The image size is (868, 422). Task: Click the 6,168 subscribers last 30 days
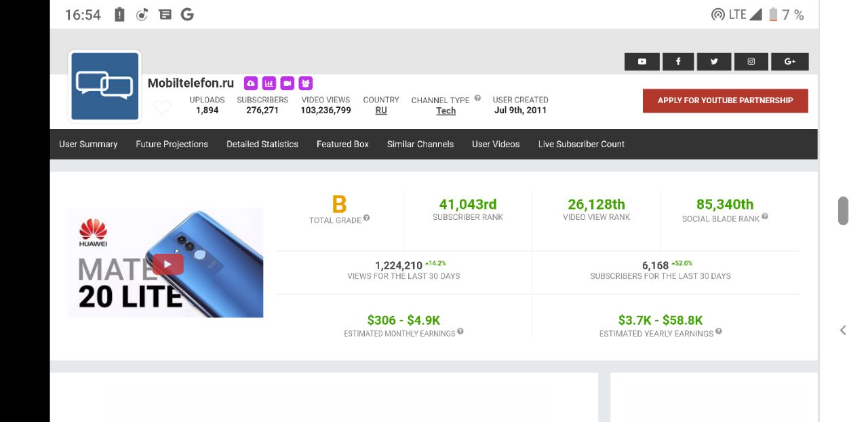click(x=655, y=265)
